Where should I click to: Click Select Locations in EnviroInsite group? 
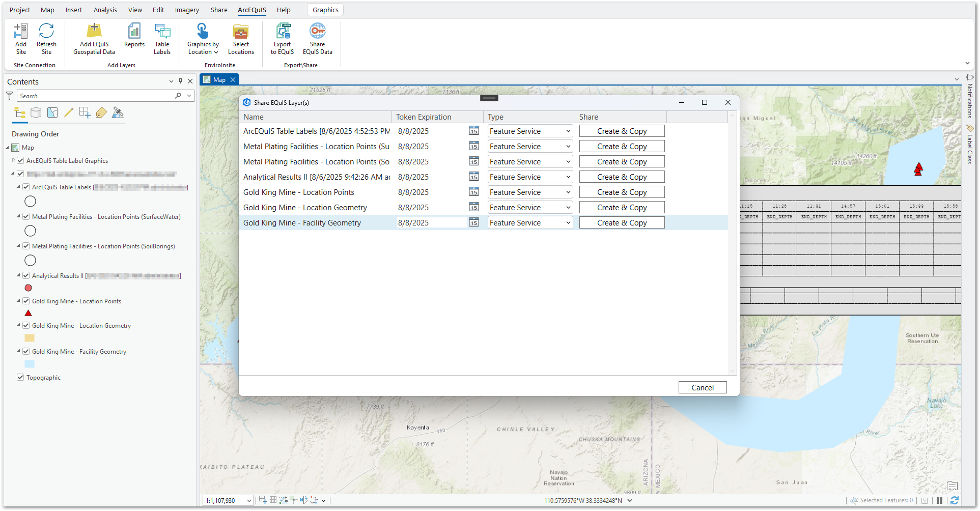[x=241, y=32]
